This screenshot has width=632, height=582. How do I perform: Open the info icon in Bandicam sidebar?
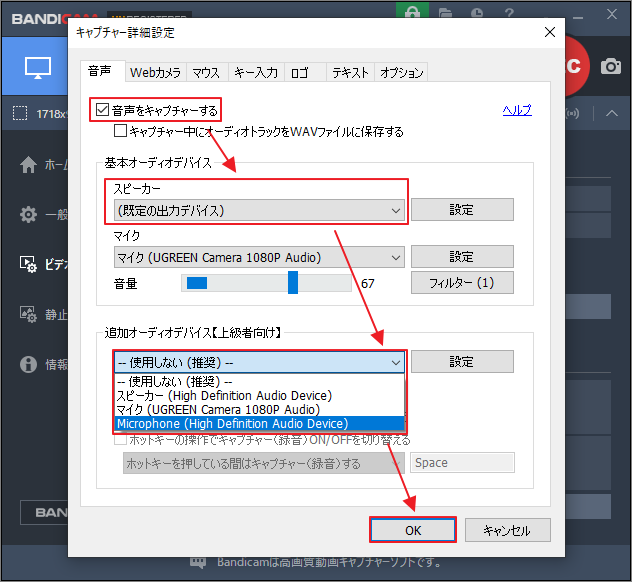(x=28, y=364)
